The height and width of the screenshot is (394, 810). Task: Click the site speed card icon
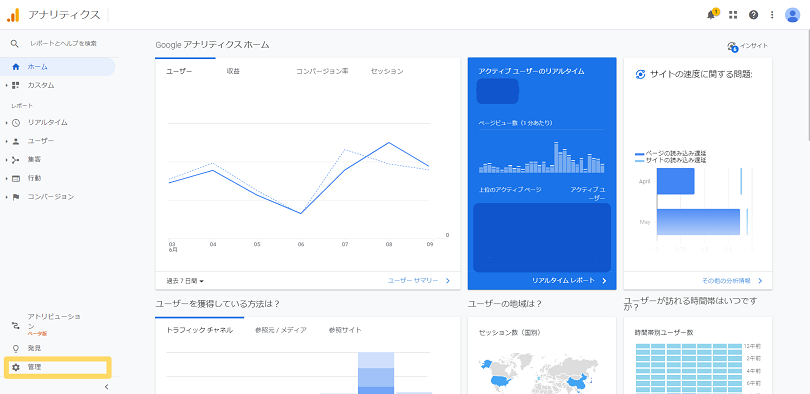[640, 74]
